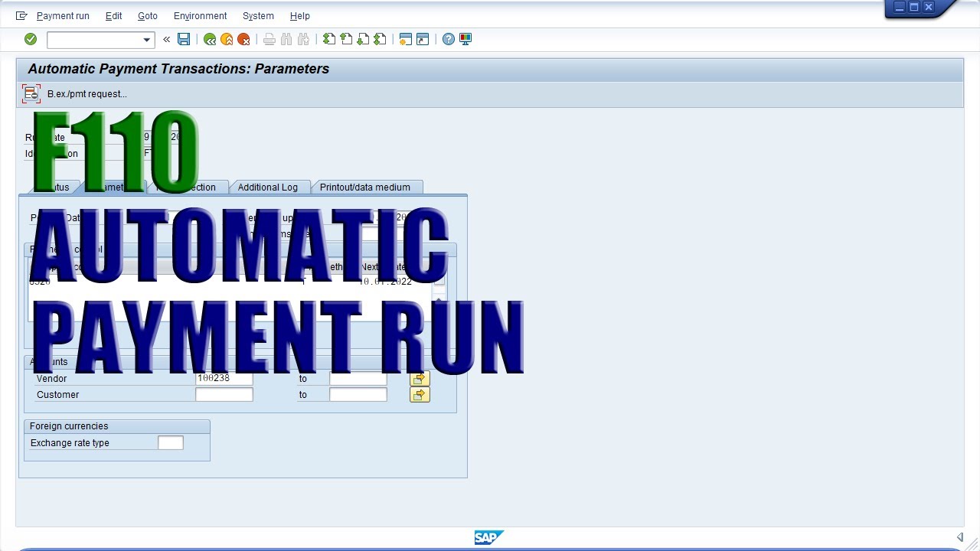Open the Environment menu
980x551 pixels.
[201, 16]
